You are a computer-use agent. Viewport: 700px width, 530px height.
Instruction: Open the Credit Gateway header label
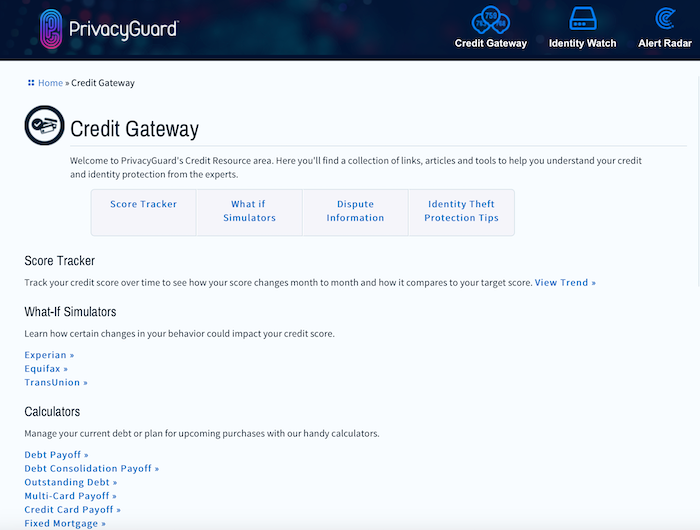coord(491,43)
